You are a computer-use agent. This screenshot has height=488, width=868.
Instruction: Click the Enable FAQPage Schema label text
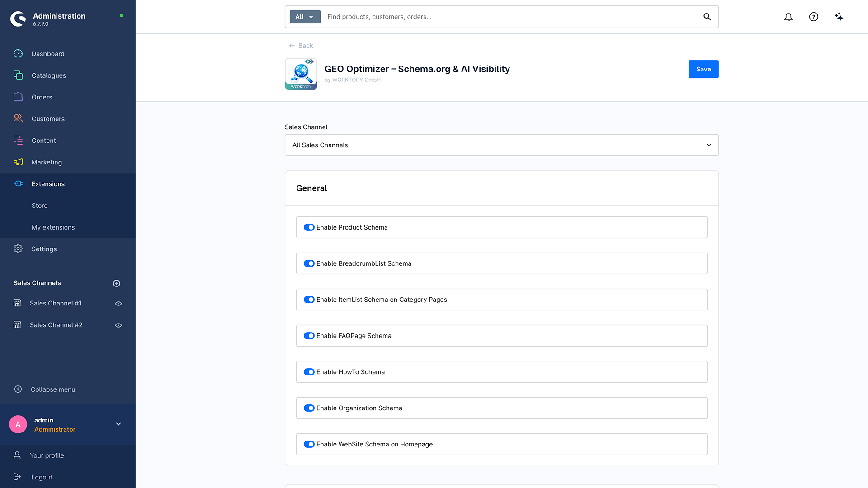click(354, 336)
